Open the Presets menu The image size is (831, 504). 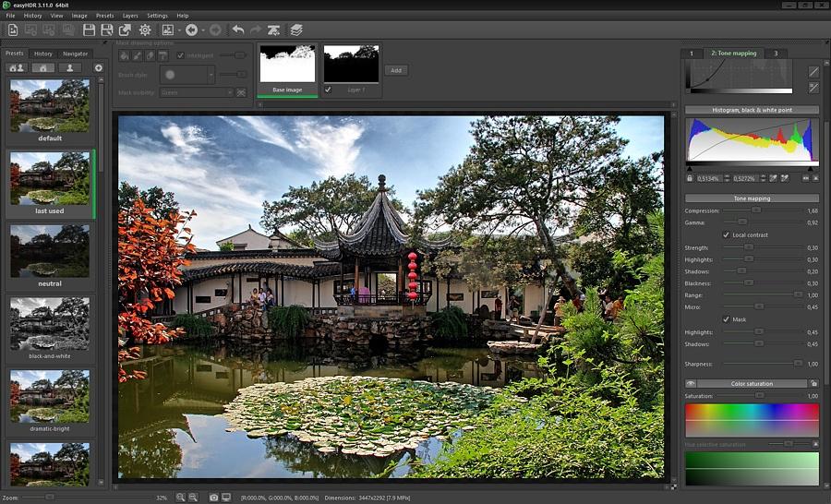(105, 16)
